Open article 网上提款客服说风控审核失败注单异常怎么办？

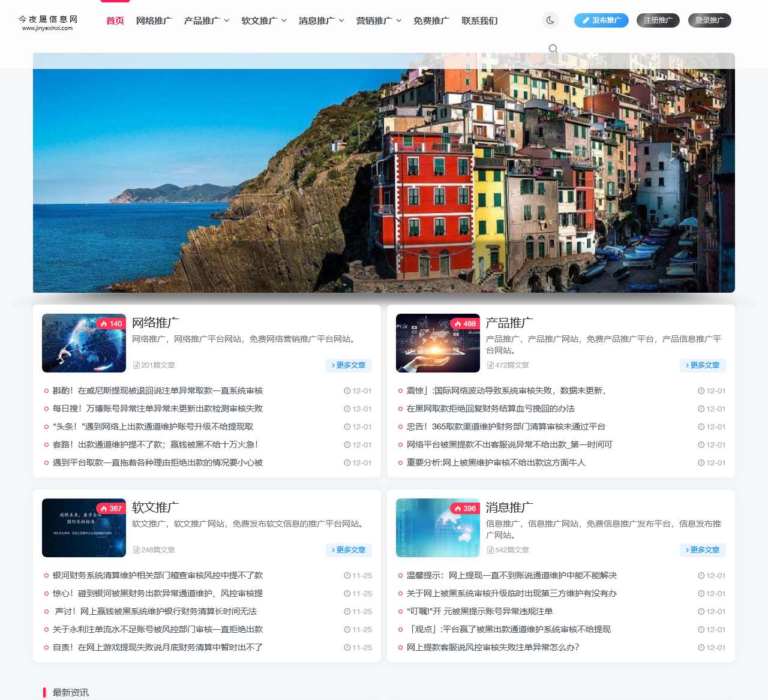coord(493,648)
